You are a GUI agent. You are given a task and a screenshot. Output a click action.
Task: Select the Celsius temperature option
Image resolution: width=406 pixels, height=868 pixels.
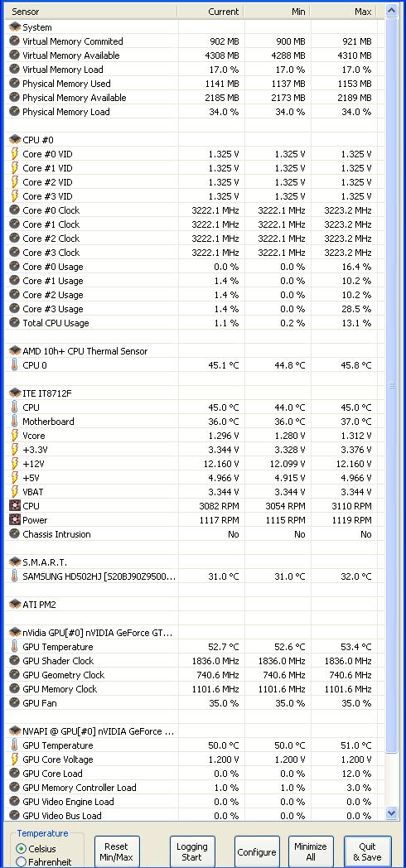coord(22,848)
